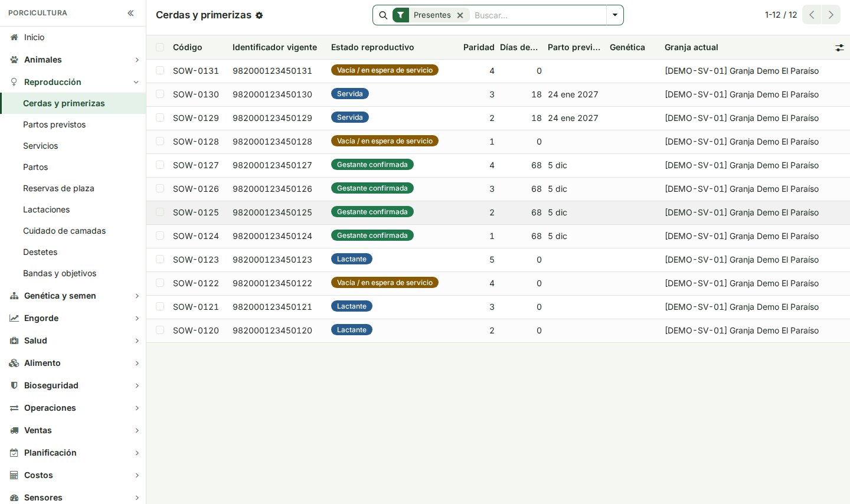This screenshot has height=504, width=850.
Task: Open Bandas y objetivos menu item
Action: pos(73,273)
